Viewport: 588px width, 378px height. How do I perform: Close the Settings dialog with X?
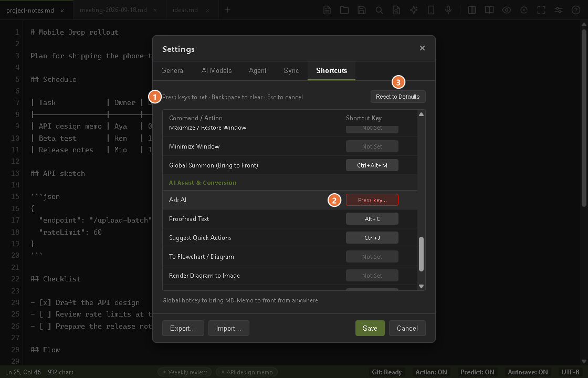click(422, 48)
